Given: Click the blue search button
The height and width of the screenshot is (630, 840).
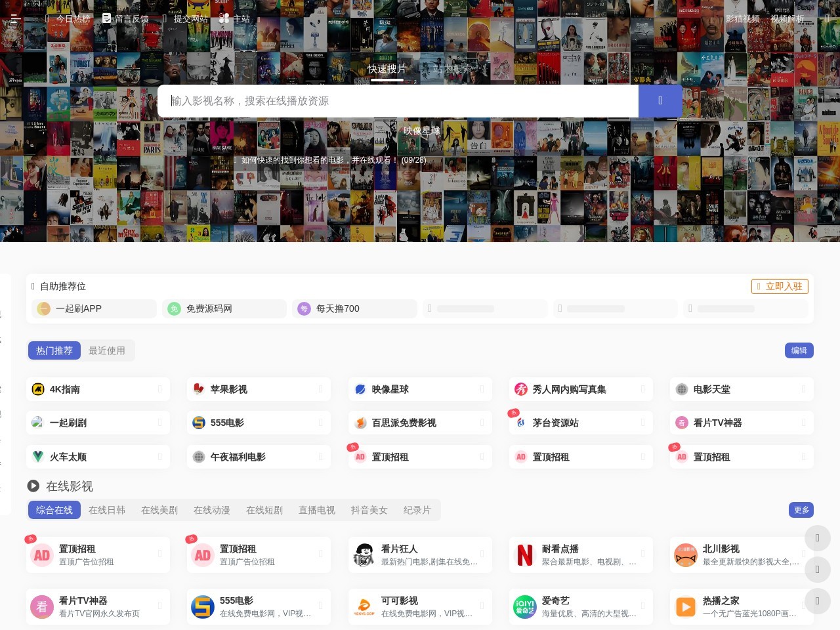Looking at the screenshot, I should tap(660, 101).
